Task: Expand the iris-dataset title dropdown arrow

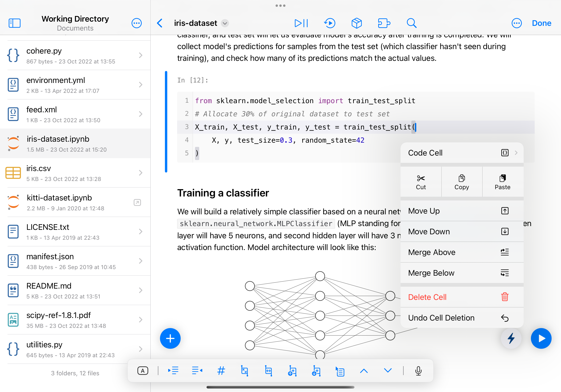Action: pyautogui.click(x=225, y=23)
